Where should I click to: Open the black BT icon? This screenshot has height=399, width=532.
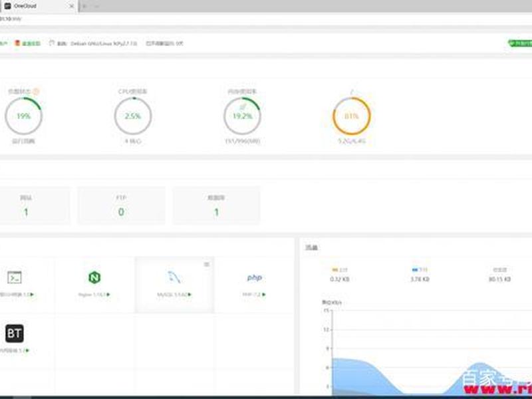pos(14,333)
